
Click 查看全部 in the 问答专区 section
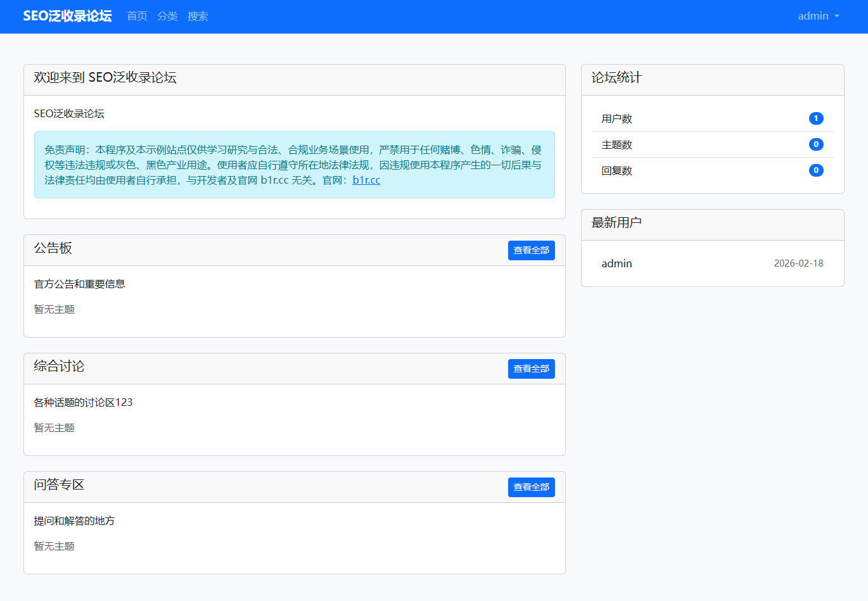(531, 487)
